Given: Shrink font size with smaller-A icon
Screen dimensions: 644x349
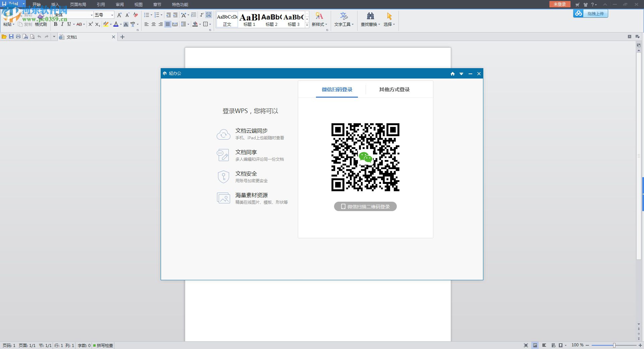Looking at the screenshot, I should (x=127, y=15).
